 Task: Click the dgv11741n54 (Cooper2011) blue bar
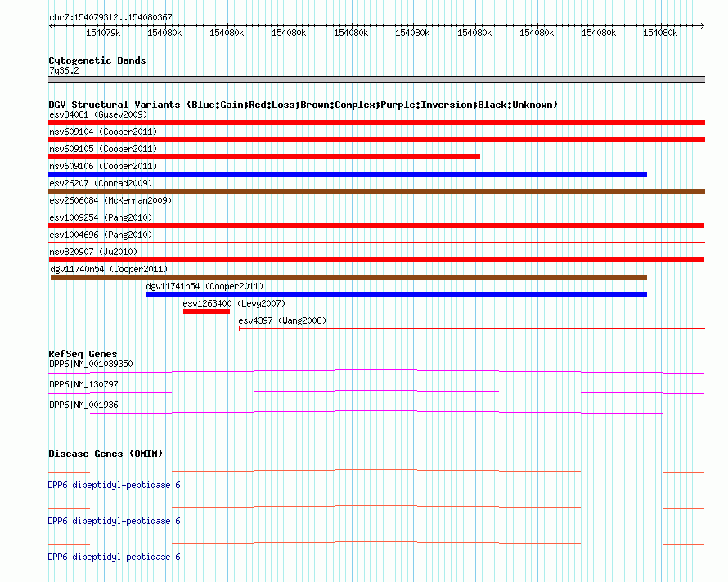tap(397, 294)
